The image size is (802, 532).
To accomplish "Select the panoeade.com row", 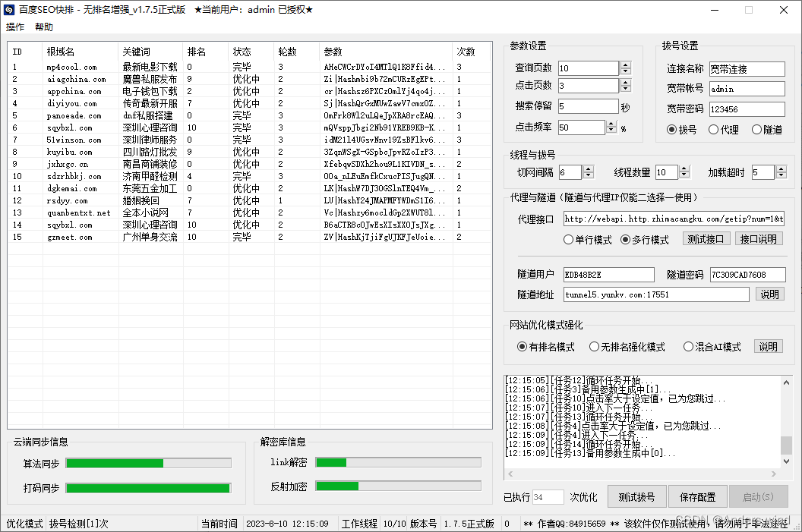I will 249,116.
